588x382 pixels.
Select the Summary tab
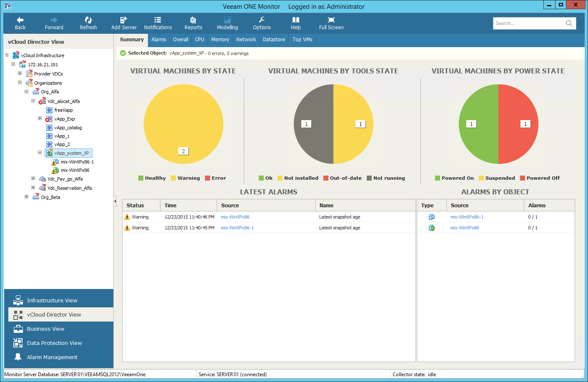pos(132,40)
